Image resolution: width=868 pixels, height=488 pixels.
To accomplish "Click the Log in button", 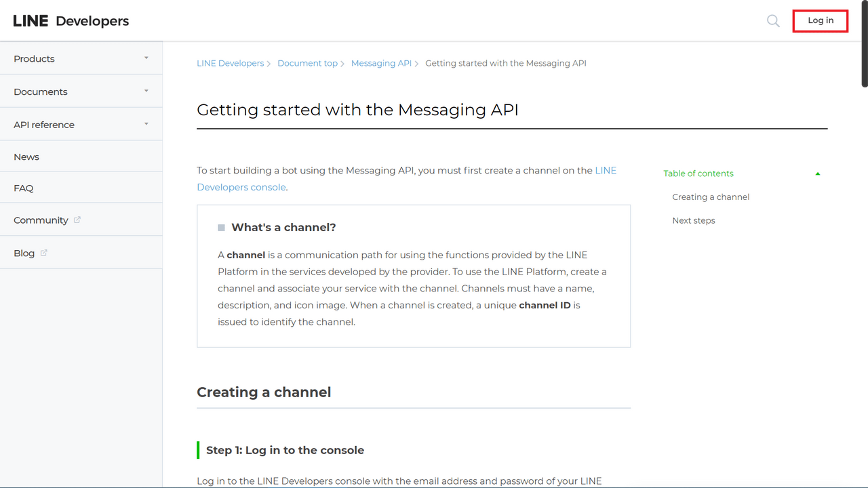I will tap(821, 20).
